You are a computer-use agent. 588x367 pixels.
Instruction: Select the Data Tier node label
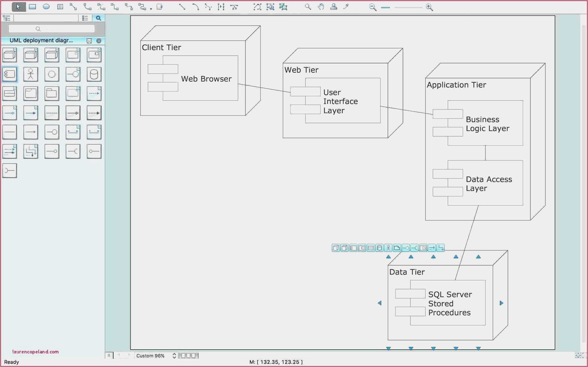[x=407, y=272]
